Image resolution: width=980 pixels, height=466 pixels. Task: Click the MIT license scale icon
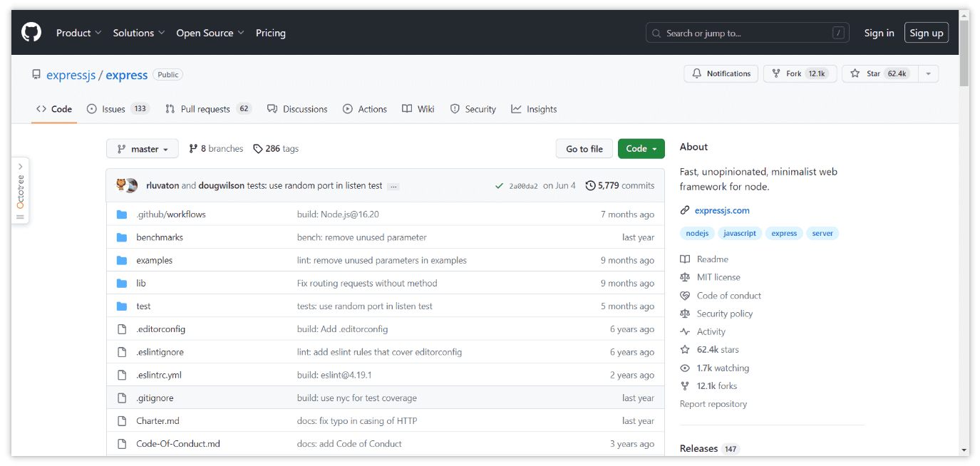pyautogui.click(x=685, y=277)
